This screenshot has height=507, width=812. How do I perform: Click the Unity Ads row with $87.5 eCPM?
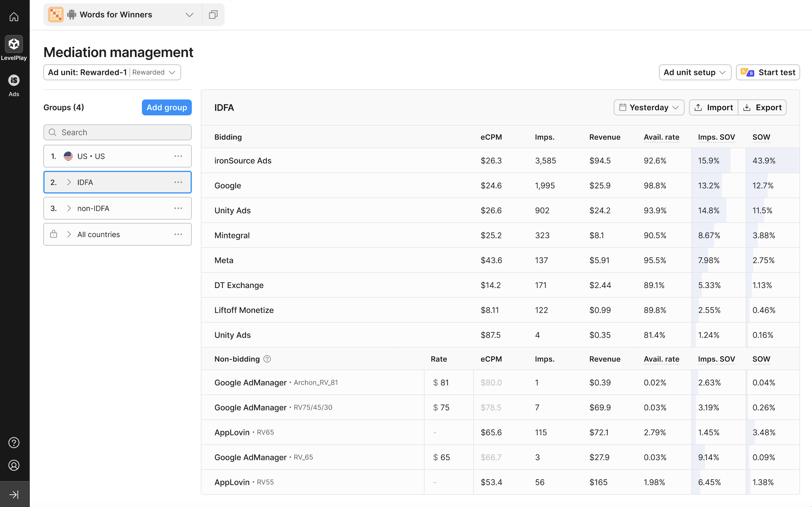pos(500,335)
